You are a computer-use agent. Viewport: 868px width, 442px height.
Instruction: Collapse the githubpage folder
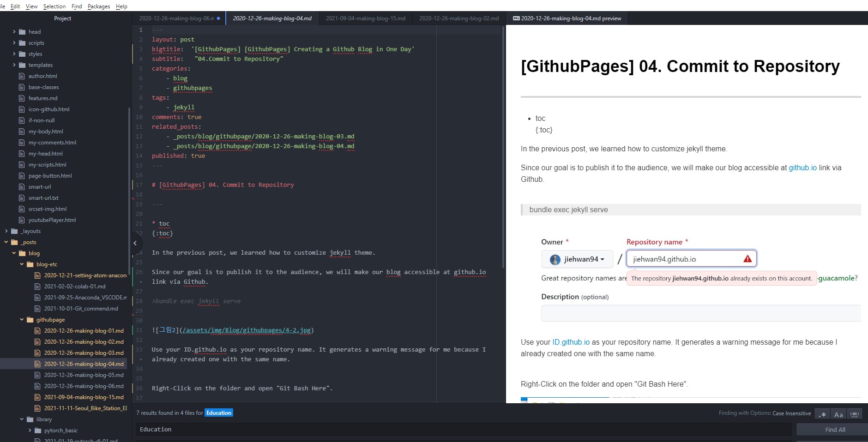tap(22, 320)
